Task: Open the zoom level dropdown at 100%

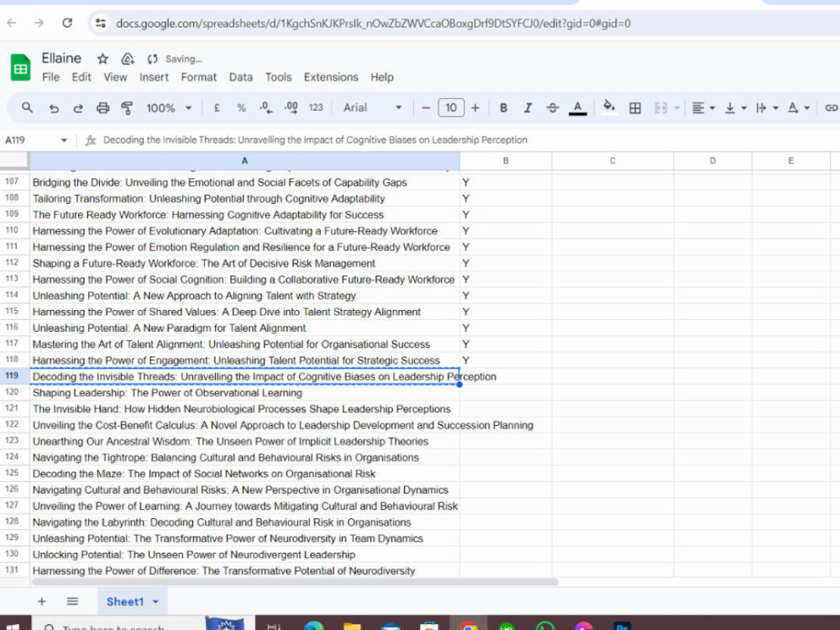Action: 169,108
